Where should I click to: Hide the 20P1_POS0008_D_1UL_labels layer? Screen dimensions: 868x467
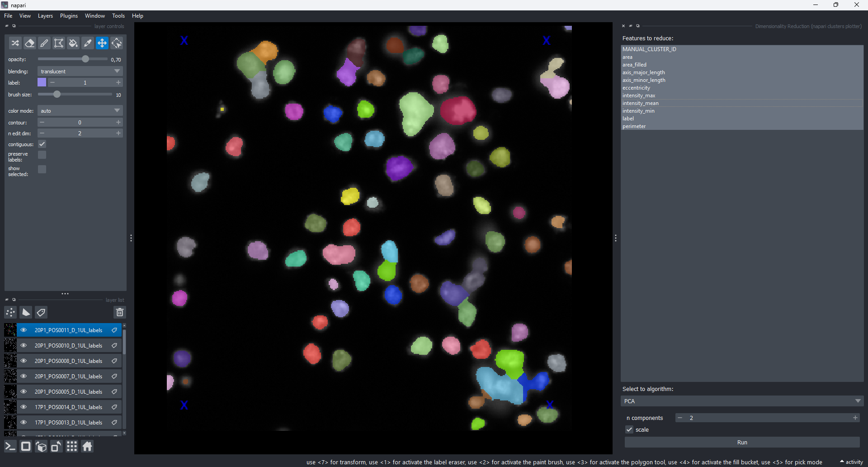[24, 361]
